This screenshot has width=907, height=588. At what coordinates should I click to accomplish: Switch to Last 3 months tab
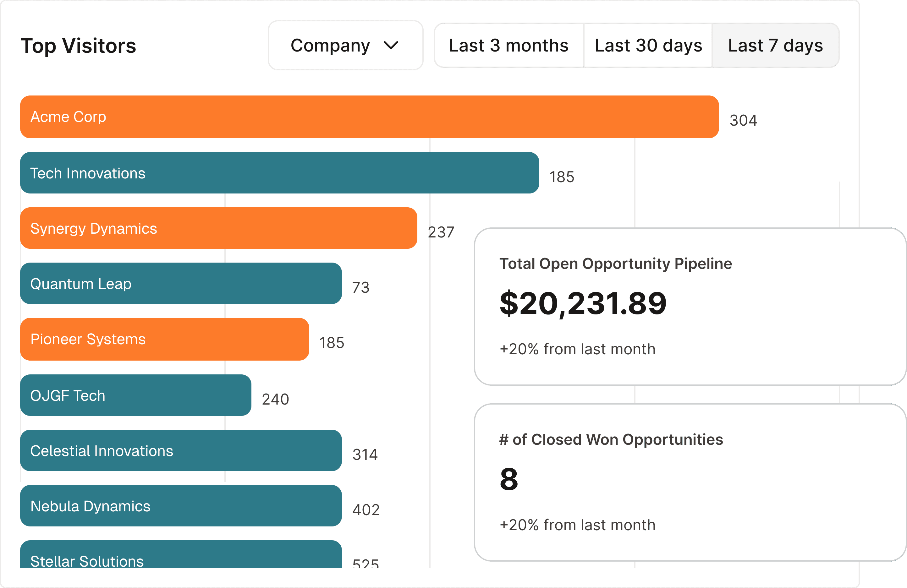(508, 45)
